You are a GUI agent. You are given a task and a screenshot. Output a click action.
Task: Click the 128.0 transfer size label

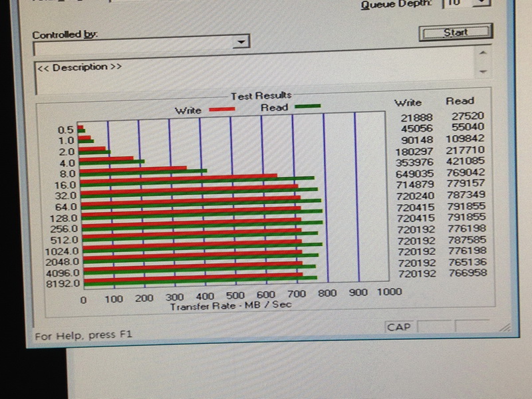[x=63, y=219]
